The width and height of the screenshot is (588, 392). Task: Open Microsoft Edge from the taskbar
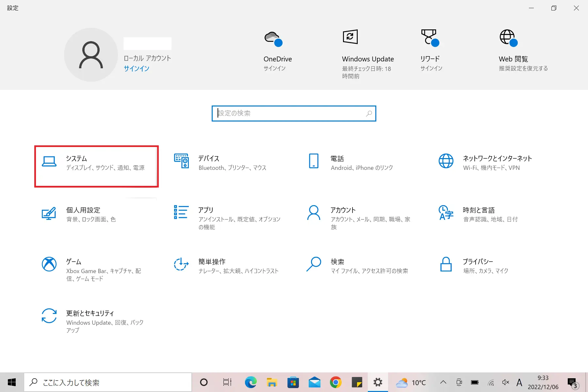[251, 382]
